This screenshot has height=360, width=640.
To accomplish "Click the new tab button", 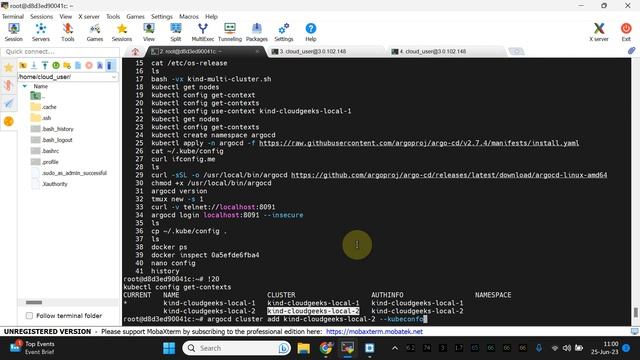I will tap(516, 51).
